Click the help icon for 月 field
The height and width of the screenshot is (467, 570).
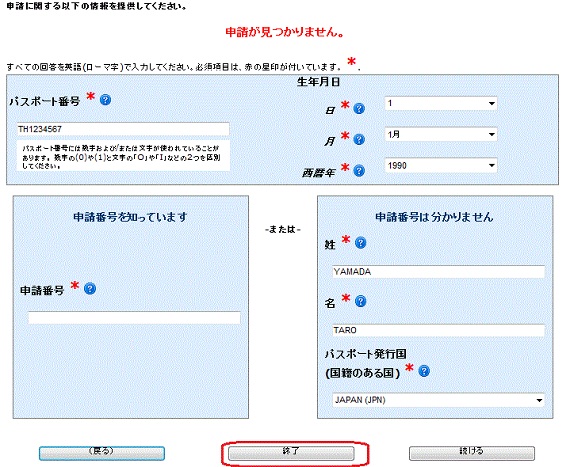coord(359,139)
